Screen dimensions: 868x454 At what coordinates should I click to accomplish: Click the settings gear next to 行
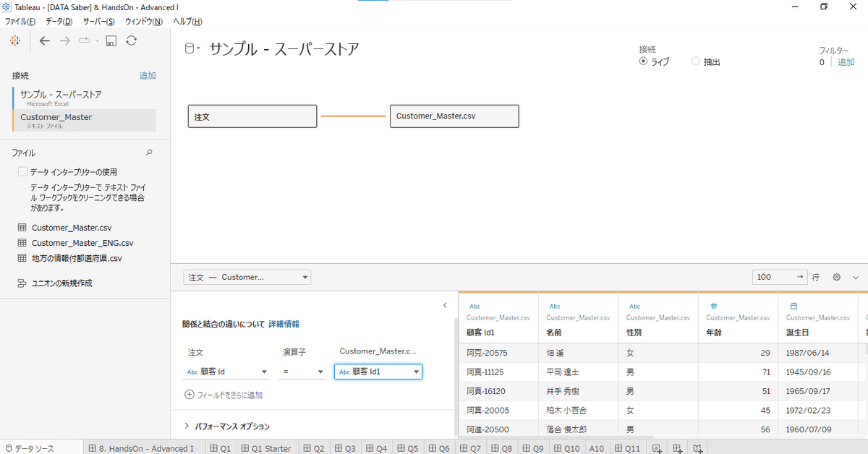837,277
